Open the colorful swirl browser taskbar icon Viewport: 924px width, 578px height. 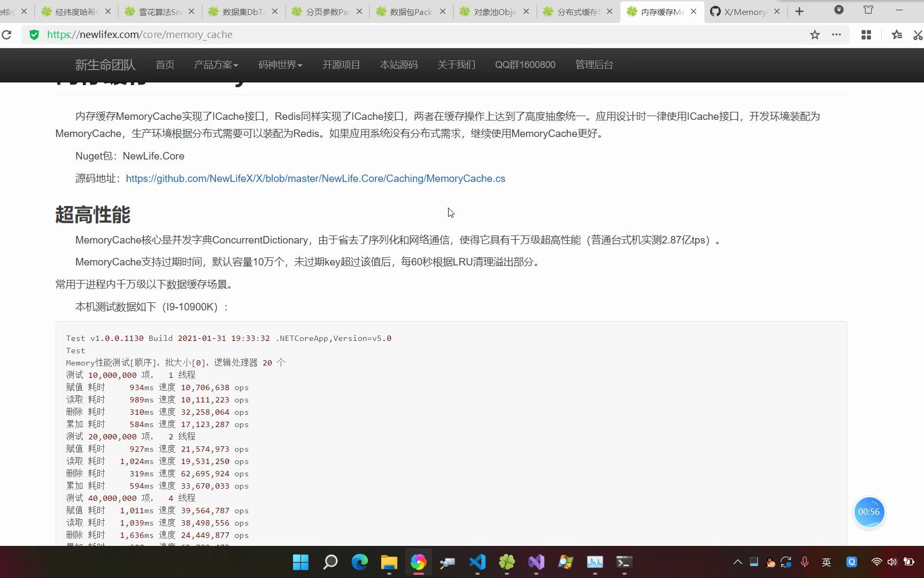click(x=418, y=562)
